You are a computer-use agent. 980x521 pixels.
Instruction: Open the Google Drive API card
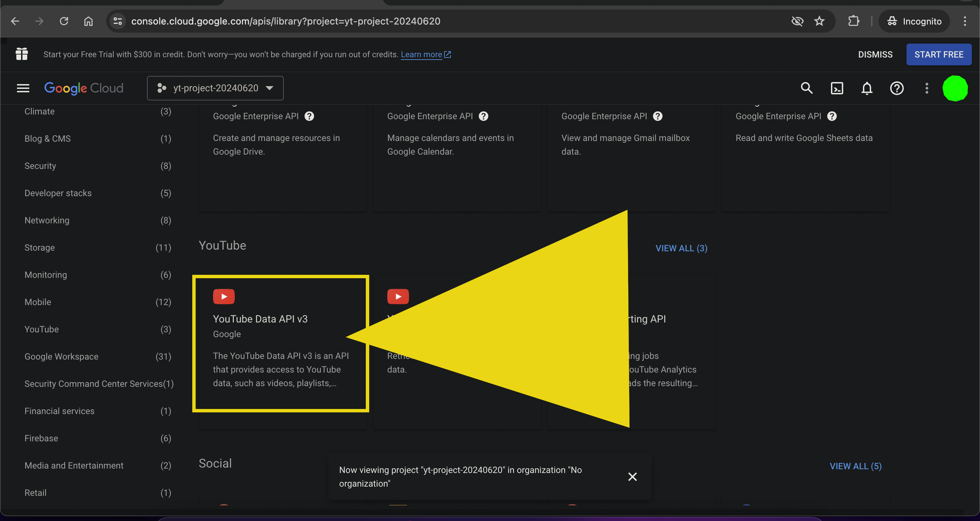pos(283,158)
